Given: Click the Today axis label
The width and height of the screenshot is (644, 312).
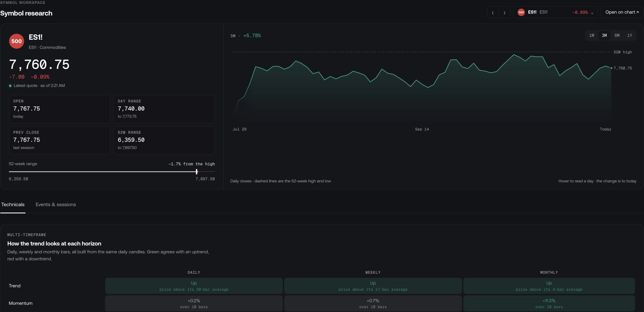Looking at the screenshot, I should point(605,129).
